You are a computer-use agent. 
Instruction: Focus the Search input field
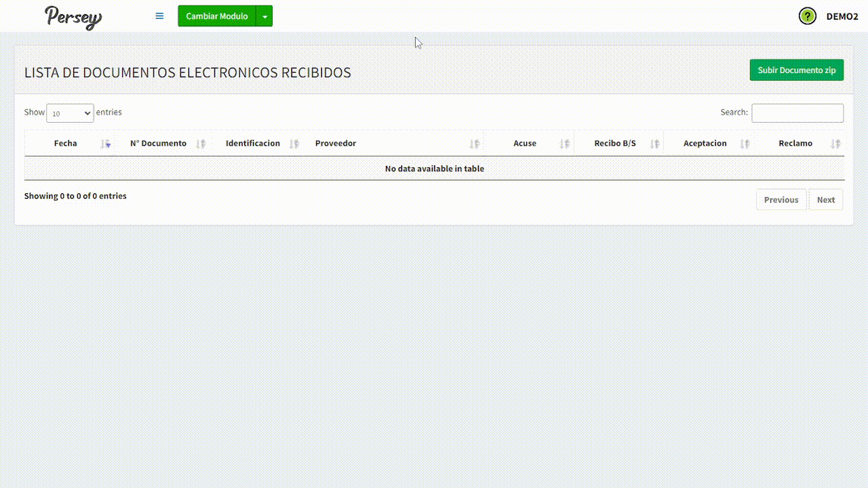(x=797, y=113)
